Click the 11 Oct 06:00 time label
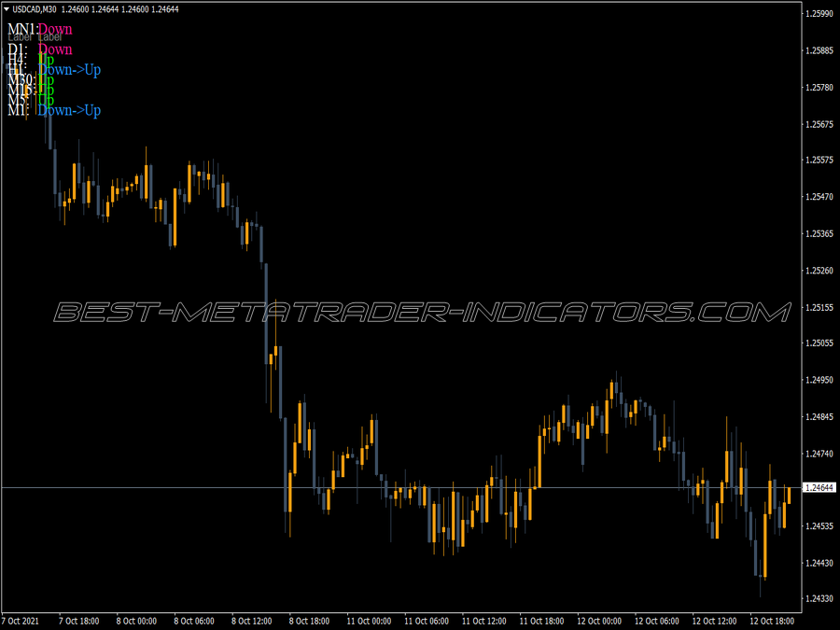 click(427, 622)
